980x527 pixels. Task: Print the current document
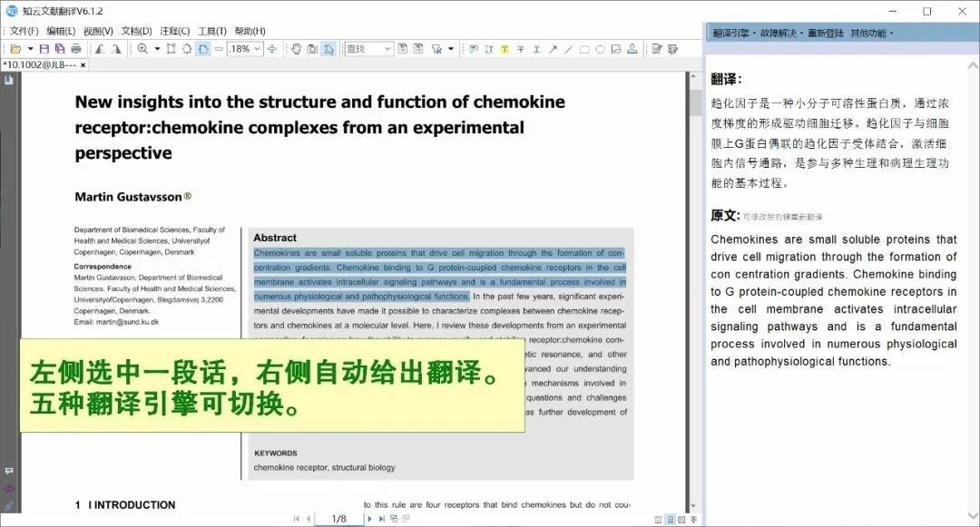(x=76, y=49)
